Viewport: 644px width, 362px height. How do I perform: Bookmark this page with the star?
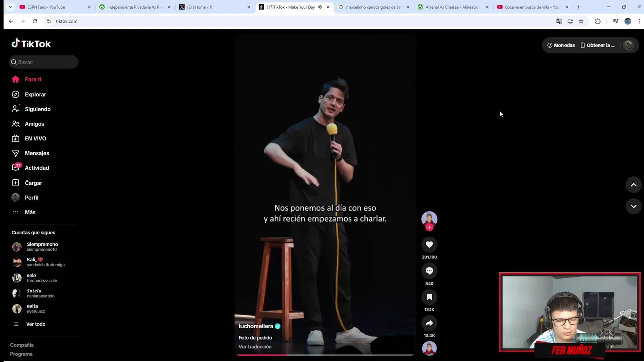tap(581, 21)
